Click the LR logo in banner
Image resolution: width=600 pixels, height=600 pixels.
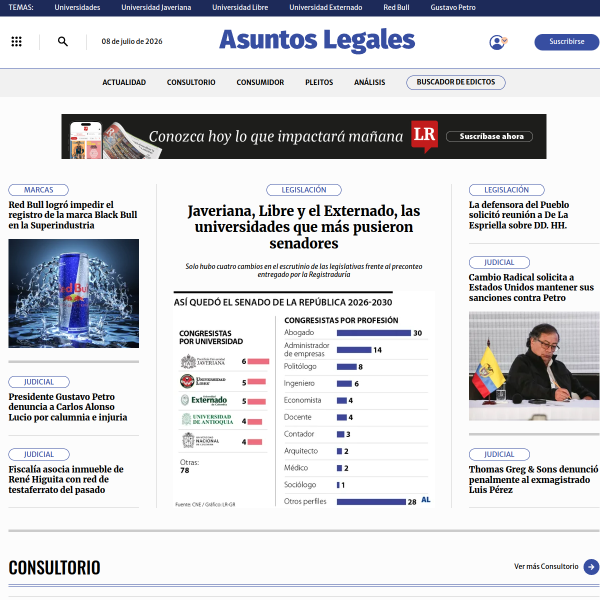(424, 136)
